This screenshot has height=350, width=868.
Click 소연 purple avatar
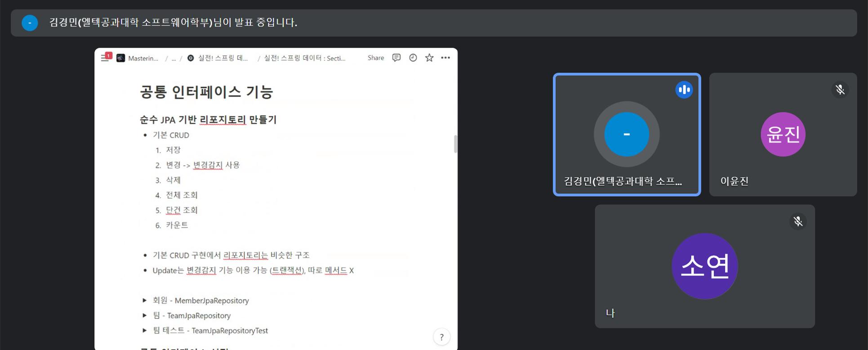point(704,266)
